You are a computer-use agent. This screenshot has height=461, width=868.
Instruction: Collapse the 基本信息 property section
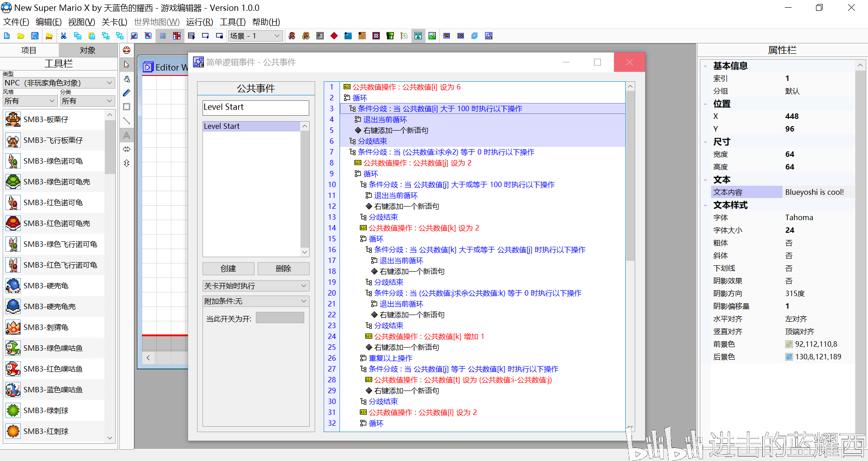(x=705, y=66)
